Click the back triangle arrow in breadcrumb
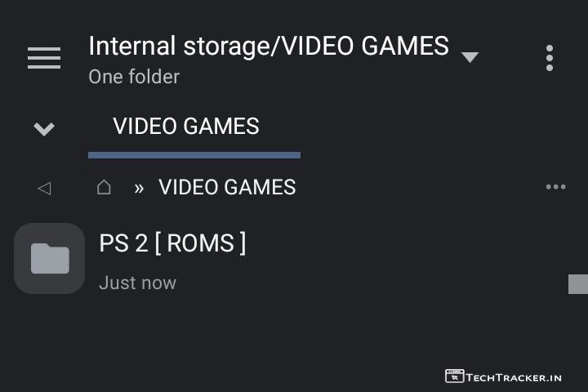The width and height of the screenshot is (588, 392). (44, 188)
